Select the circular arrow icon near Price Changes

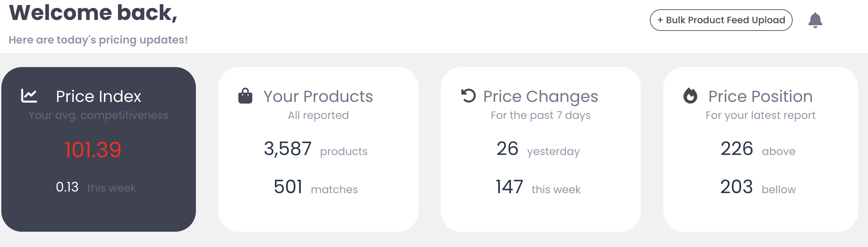coord(468,95)
